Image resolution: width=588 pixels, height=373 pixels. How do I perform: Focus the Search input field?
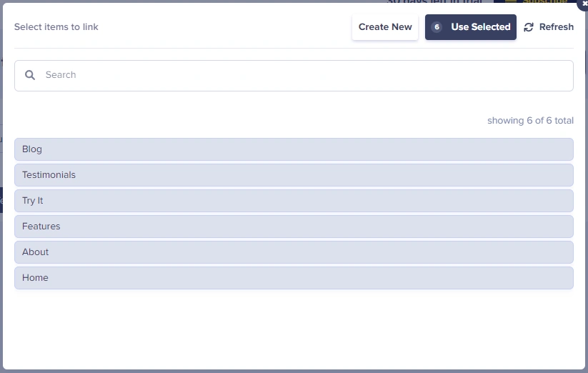(300, 75)
